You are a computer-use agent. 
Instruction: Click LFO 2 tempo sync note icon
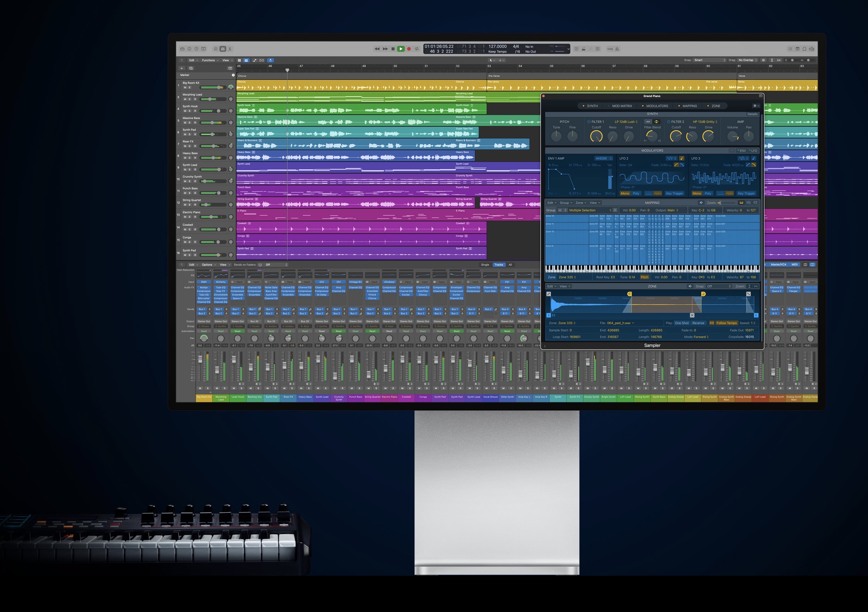(x=682, y=159)
